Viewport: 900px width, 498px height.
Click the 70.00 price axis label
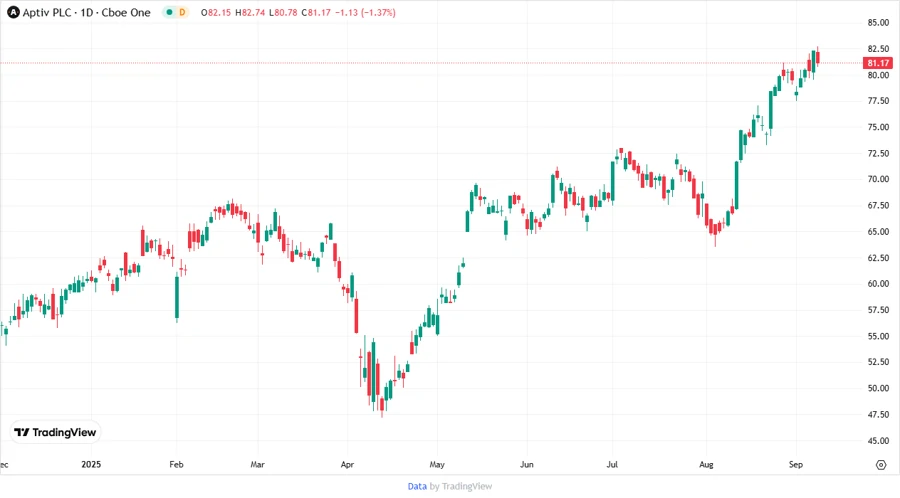[878, 179]
